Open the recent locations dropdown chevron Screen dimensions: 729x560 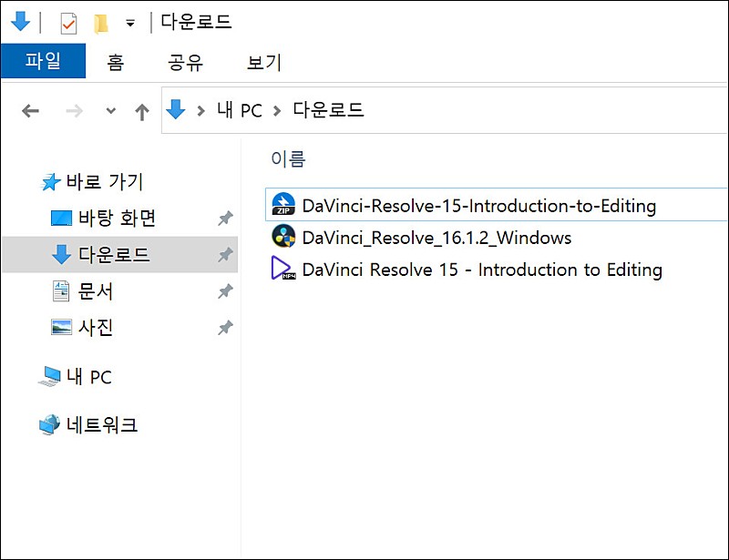tap(110, 110)
